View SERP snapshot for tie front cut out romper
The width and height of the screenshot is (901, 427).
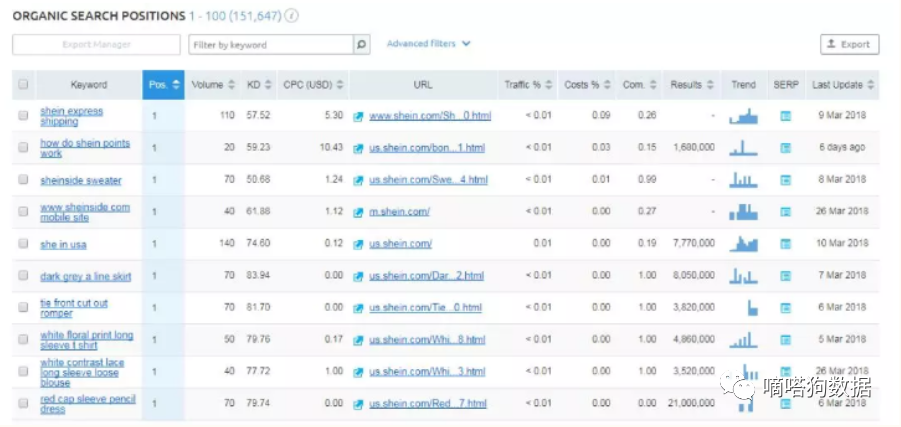pyautogui.click(x=786, y=307)
